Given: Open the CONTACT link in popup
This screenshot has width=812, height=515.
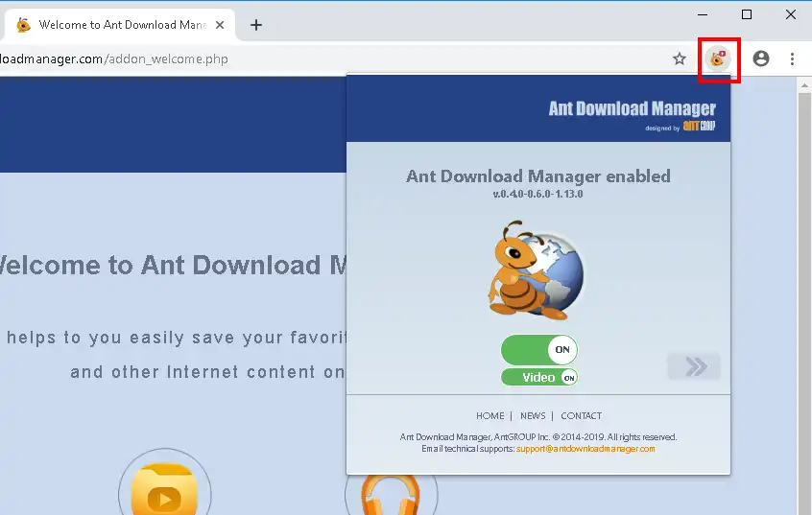Looking at the screenshot, I should (581, 415).
